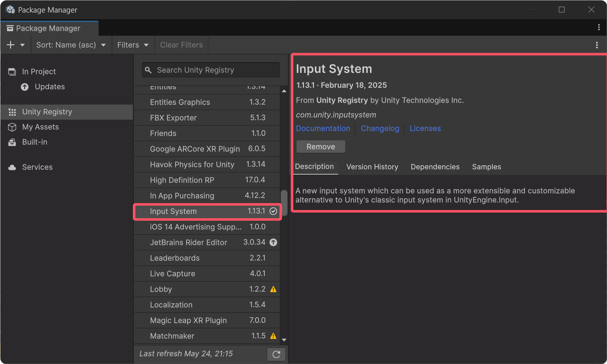Click the Matchmaker warning icon
This screenshot has height=364, width=607.
(x=273, y=336)
